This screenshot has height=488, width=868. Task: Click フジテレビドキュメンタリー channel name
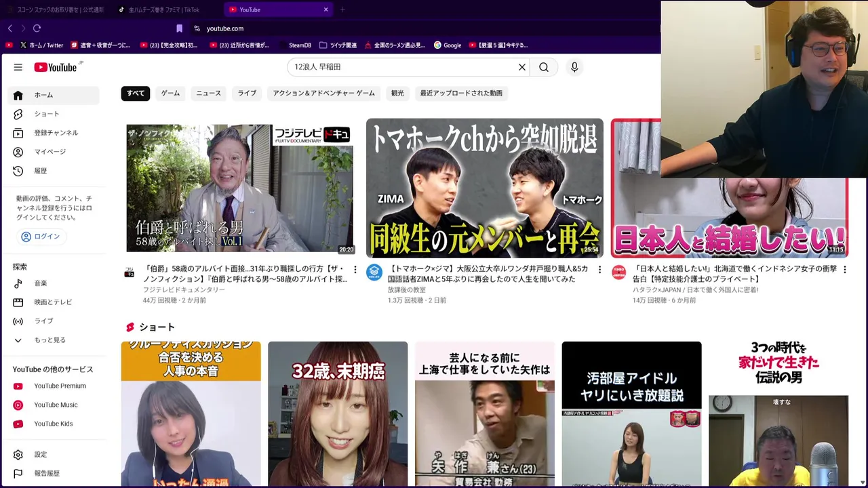click(184, 290)
